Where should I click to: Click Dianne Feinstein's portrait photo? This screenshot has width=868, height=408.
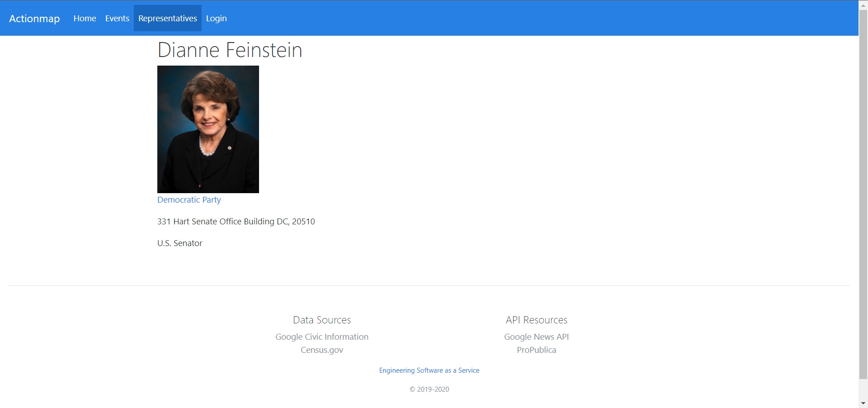[208, 129]
